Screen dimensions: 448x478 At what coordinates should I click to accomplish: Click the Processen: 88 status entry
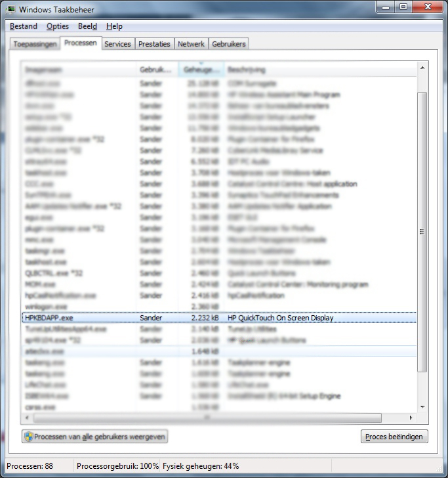30,466
